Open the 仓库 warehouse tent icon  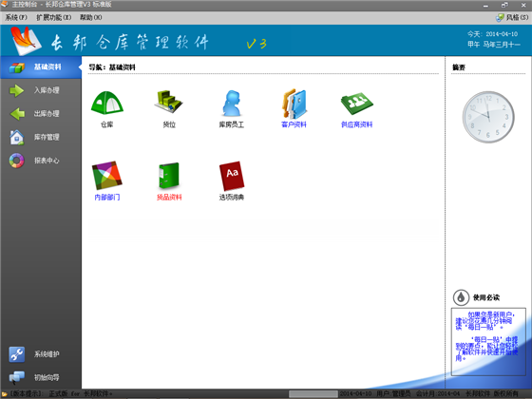(x=106, y=103)
